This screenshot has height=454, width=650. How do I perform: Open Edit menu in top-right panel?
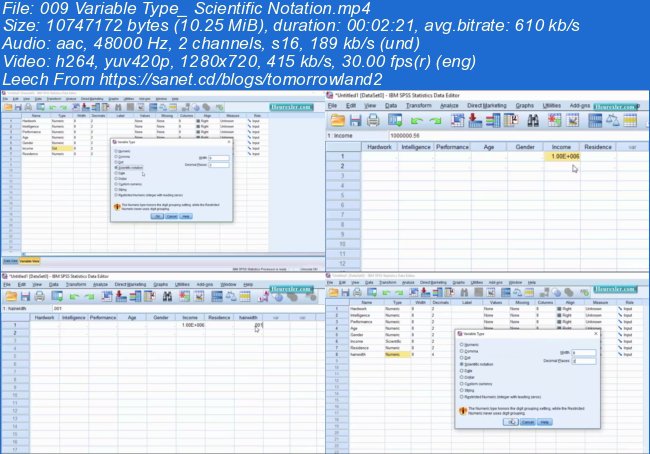coord(351,106)
